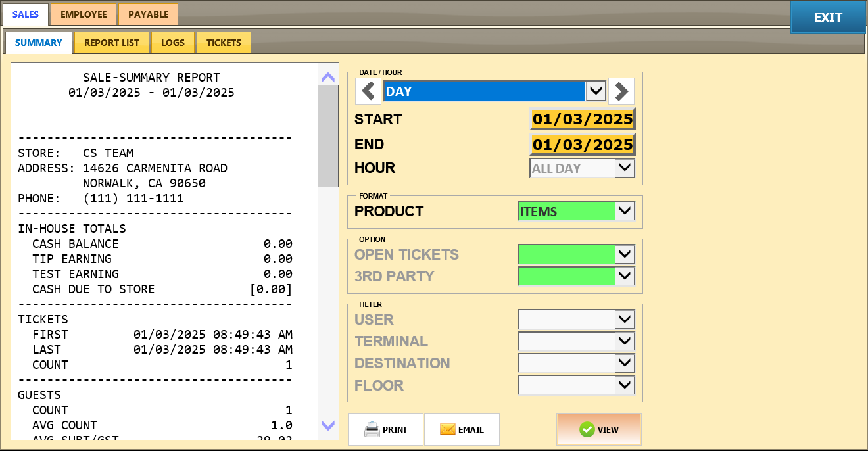Switch to the EMPLOYEE tab
This screenshot has width=868, height=451.
coord(84,14)
